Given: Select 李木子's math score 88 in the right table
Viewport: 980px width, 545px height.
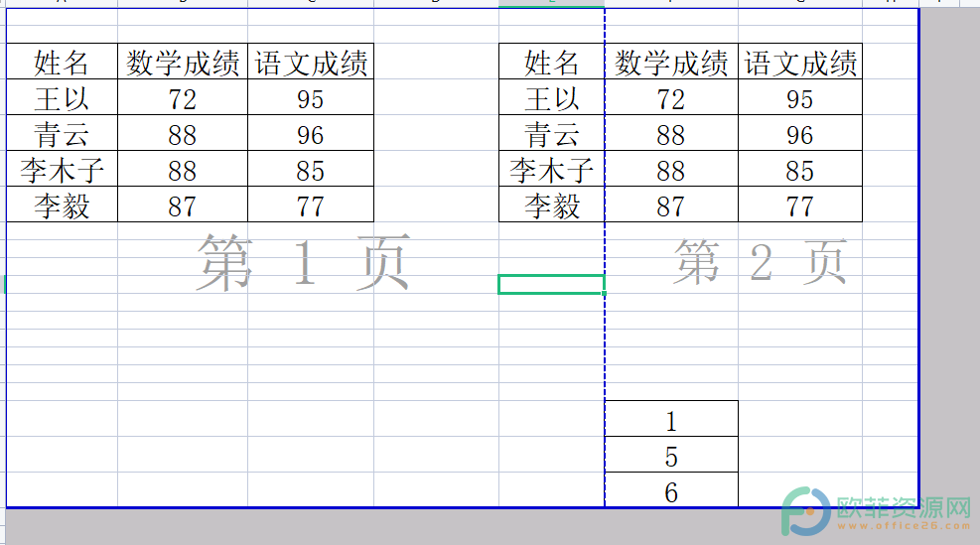Looking at the screenshot, I should click(x=671, y=168).
